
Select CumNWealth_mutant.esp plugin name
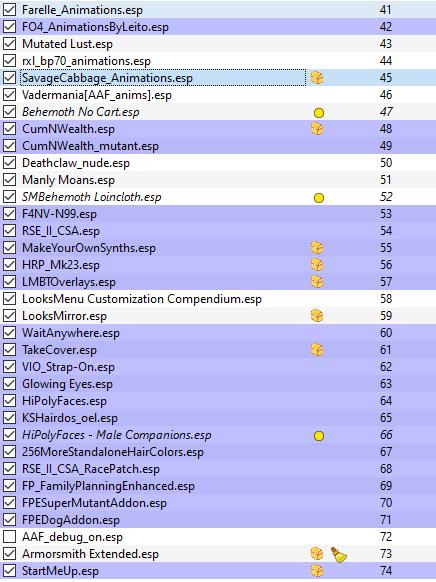click(x=90, y=146)
